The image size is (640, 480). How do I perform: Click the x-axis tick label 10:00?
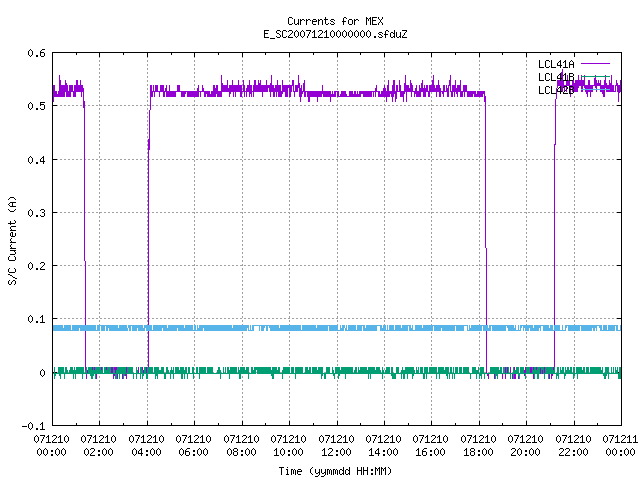coord(289,452)
